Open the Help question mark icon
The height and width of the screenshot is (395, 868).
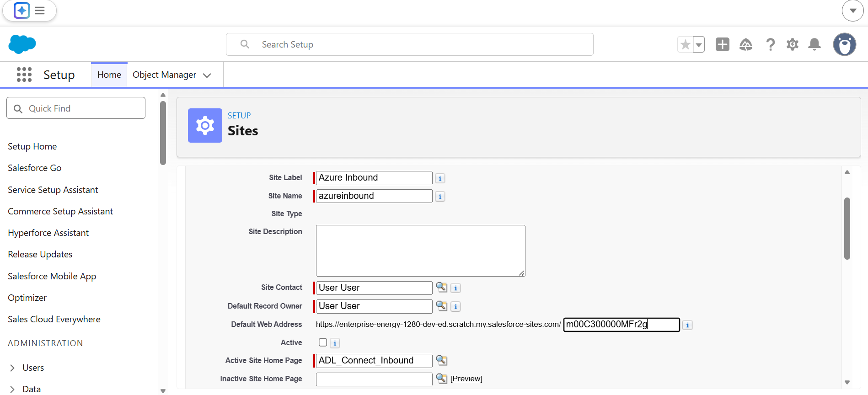pos(771,44)
